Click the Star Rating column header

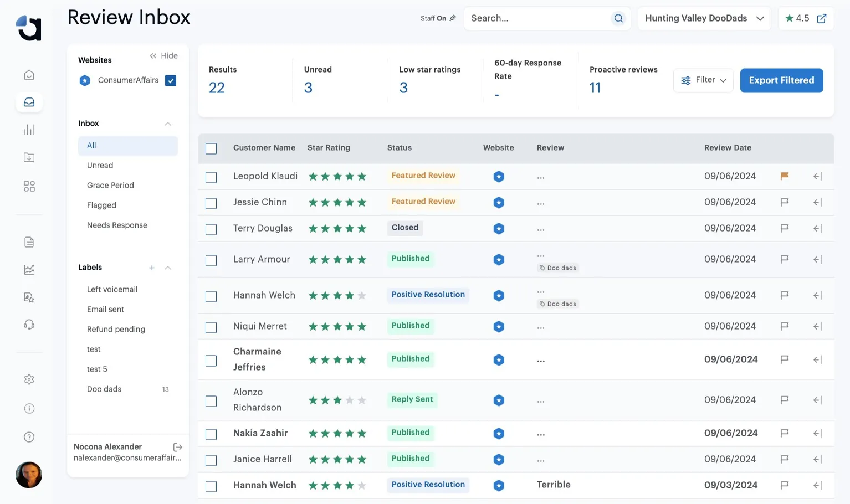(x=329, y=148)
